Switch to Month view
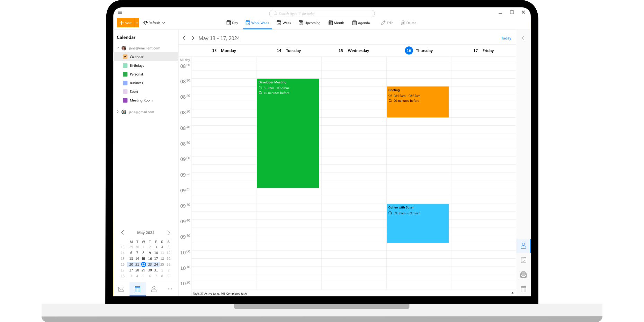This screenshot has height=322, width=644. coord(336,23)
